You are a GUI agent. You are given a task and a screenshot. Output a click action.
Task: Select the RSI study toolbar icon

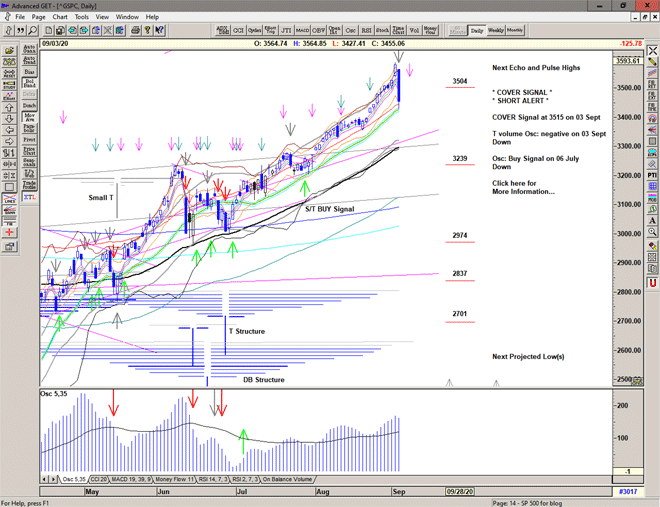(x=364, y=31)
